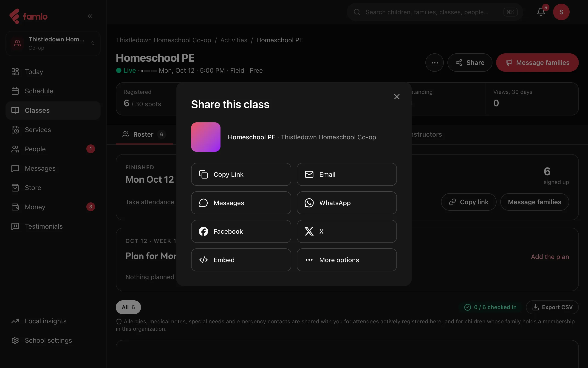Open the Embed code option
The height and width of the screenshot is (368, 588).
[241, 260]
